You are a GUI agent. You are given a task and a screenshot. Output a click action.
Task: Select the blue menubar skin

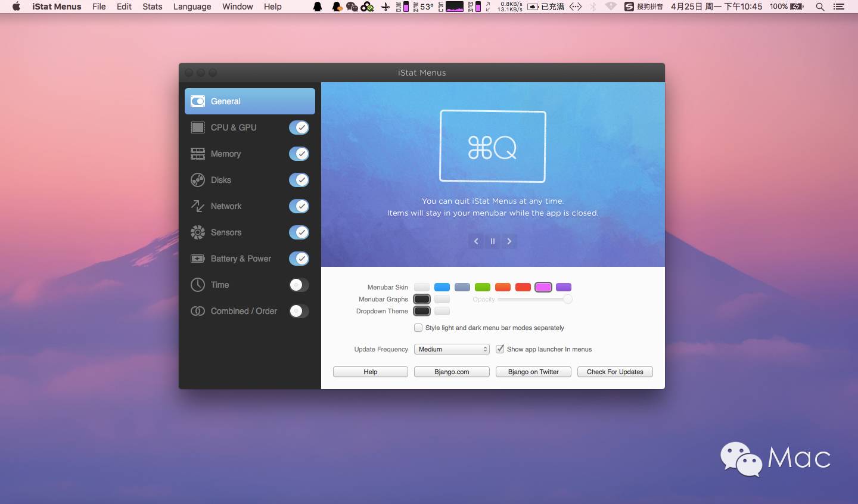pyautogui.click(x=442, y=287)
